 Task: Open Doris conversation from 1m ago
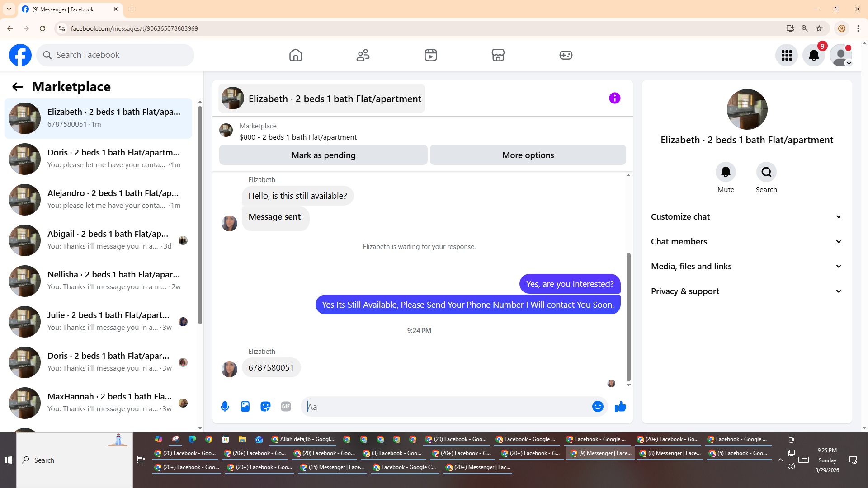[98, 159]
